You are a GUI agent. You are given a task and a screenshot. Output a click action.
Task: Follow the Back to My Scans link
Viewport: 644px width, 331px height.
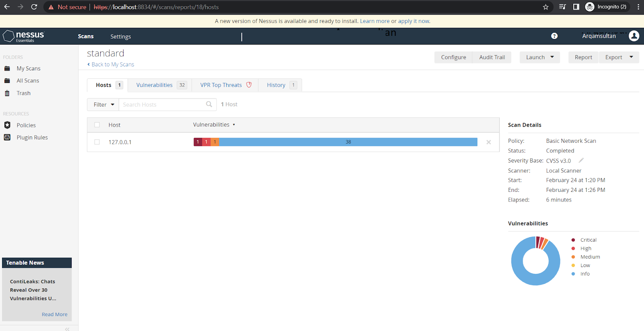coord(111,64)
